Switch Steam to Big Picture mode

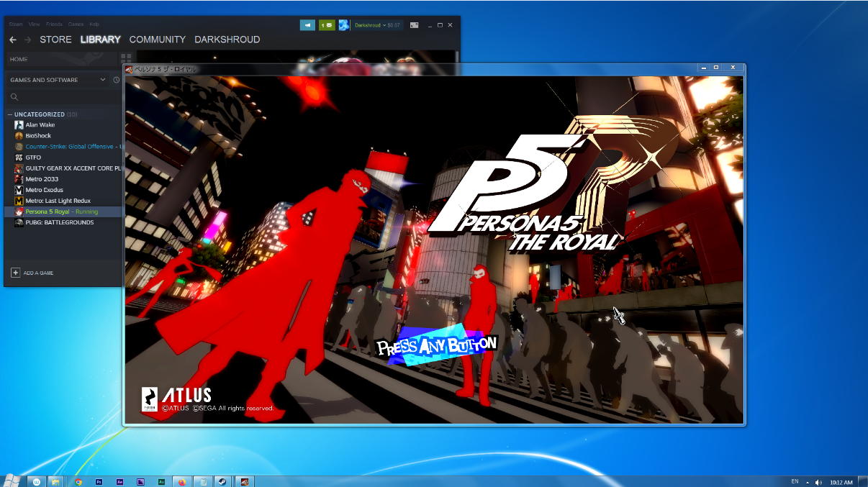tap(415, 25)
